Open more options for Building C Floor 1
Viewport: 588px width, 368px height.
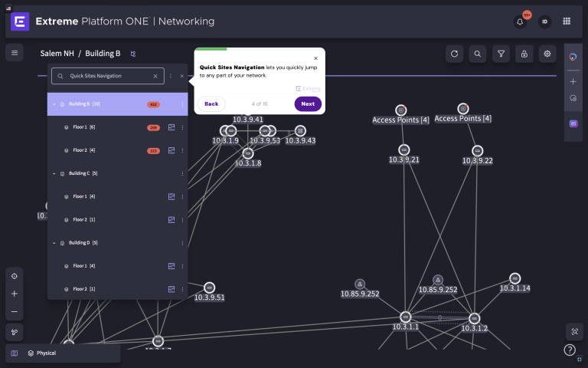183,197
